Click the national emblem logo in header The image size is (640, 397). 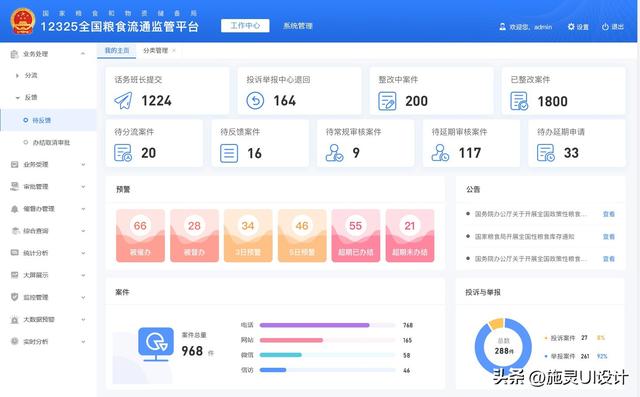click(23, 21)
